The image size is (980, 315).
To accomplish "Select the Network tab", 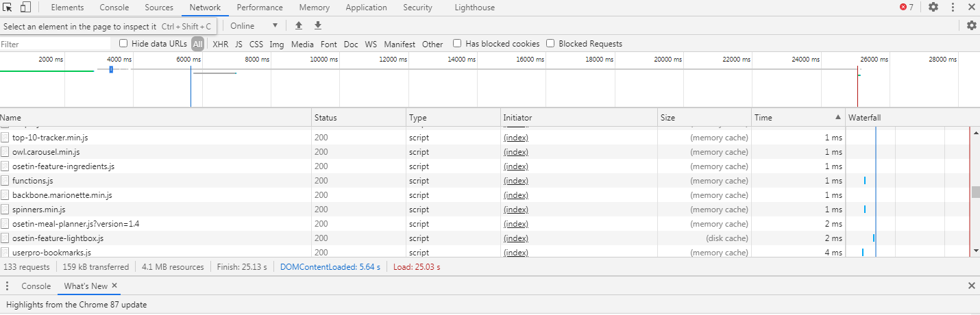I will click(205, 8).
